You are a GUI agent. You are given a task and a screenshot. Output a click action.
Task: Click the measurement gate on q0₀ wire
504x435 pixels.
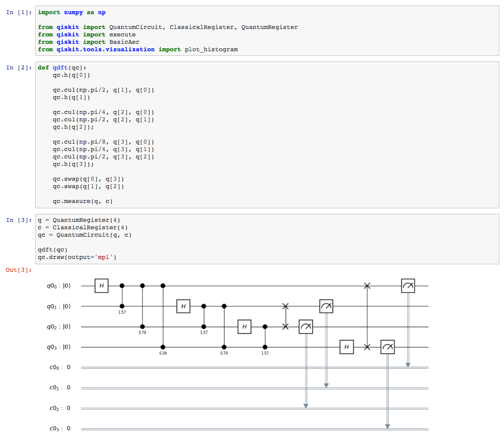click(408, 286)
